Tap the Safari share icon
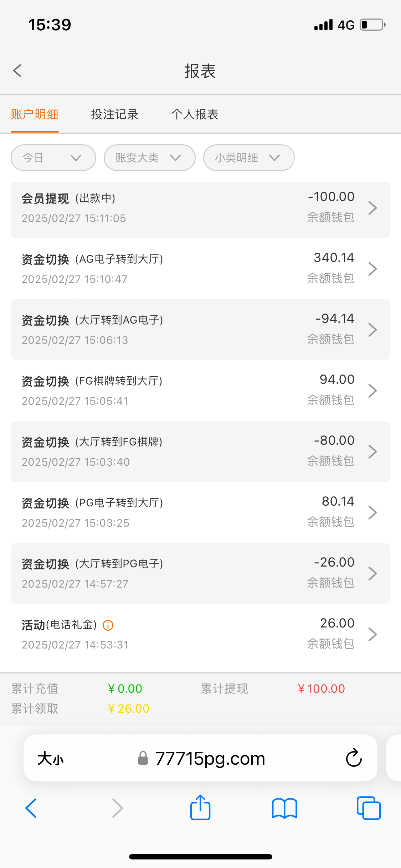The height and width of the screenshot is (868, 401). [200, 808]
